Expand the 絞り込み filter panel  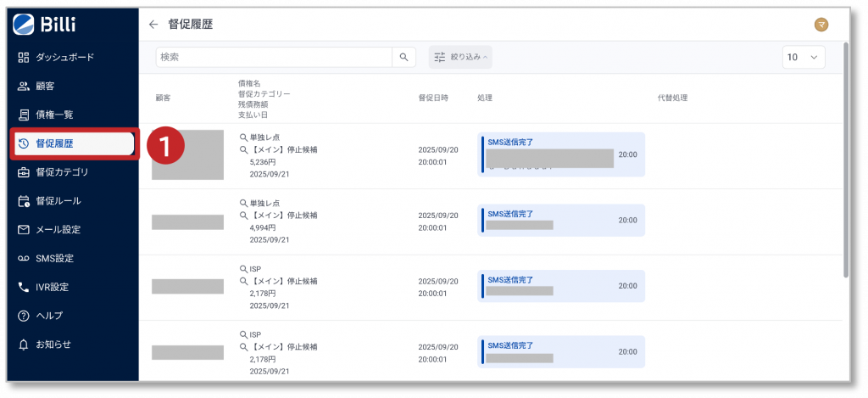point(460,58)
